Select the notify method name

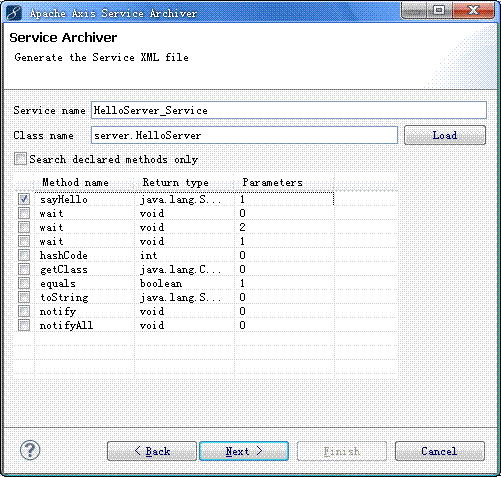point(58,311)
